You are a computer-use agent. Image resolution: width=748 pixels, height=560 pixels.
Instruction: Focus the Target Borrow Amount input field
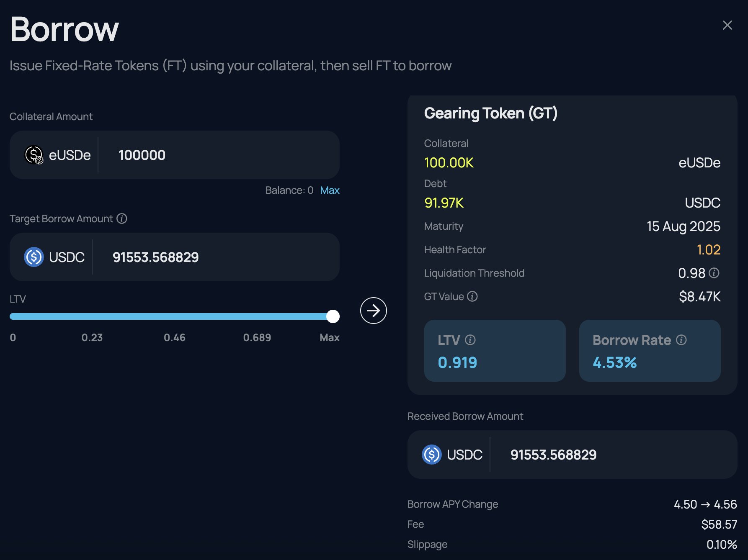[215, 257]
